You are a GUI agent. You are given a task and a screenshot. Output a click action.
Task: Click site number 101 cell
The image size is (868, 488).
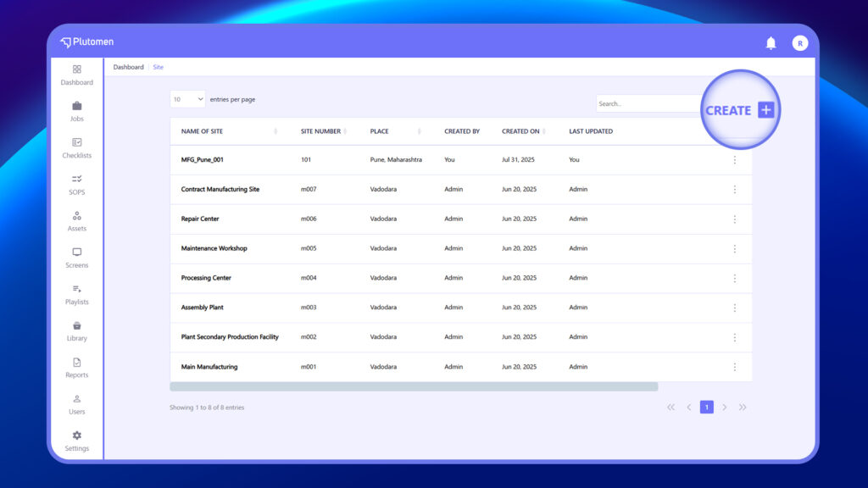[305, 159]
